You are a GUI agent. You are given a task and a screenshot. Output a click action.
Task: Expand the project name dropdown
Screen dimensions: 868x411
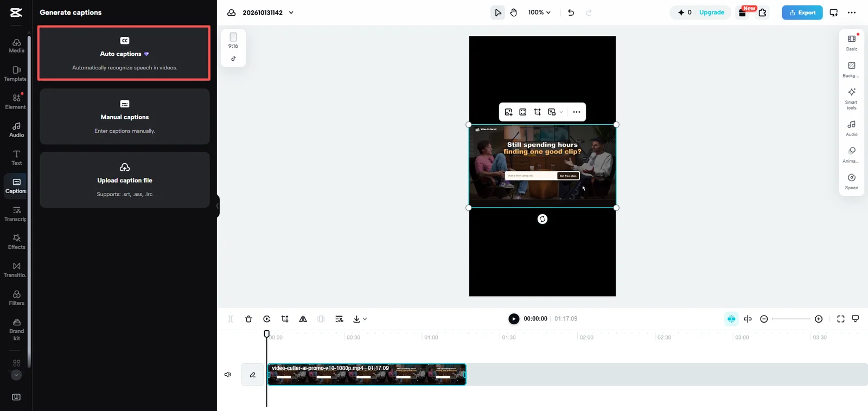[291, 12]
